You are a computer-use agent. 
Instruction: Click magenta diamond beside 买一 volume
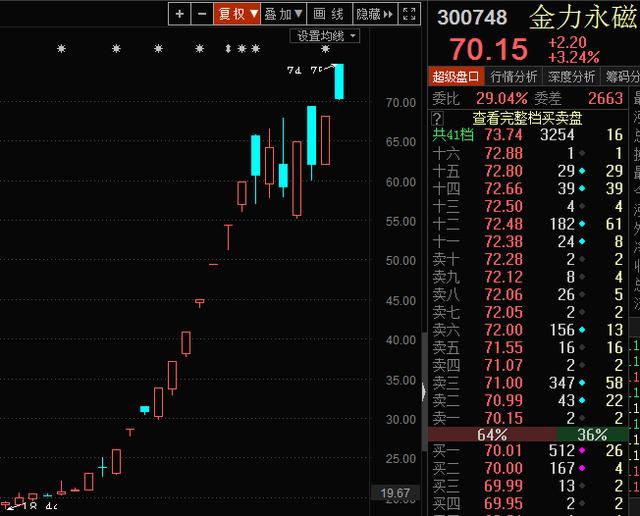(x=582, y=451)
